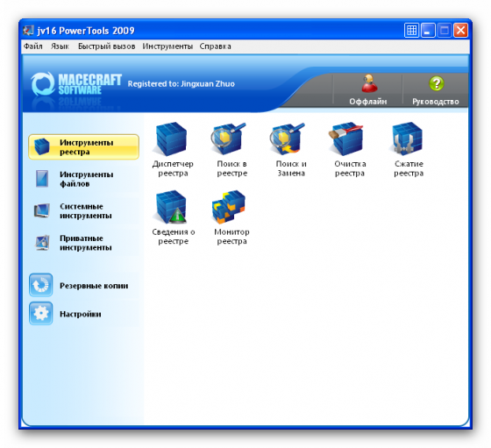This screenshot has width=491, height=448.
Task: Minimize the jv16 PowerTools window
Action: (x=428, y=31)
